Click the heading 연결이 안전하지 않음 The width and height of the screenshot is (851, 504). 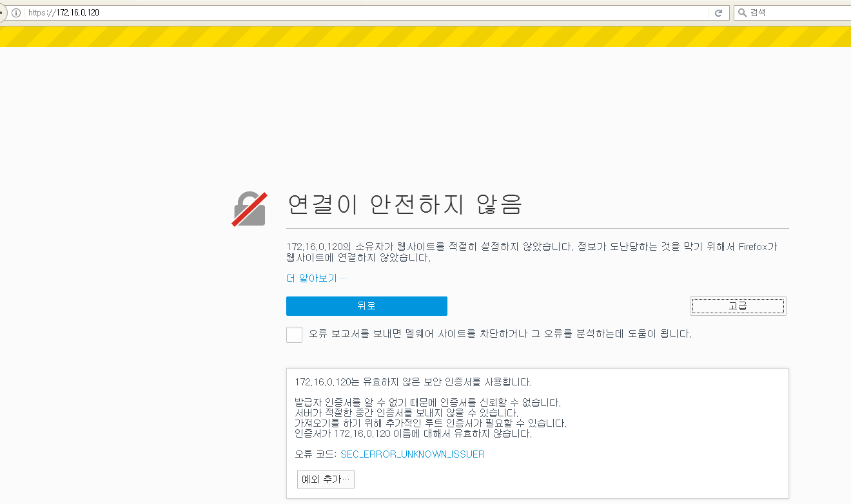pyautogui.click(x=404, y=204)
